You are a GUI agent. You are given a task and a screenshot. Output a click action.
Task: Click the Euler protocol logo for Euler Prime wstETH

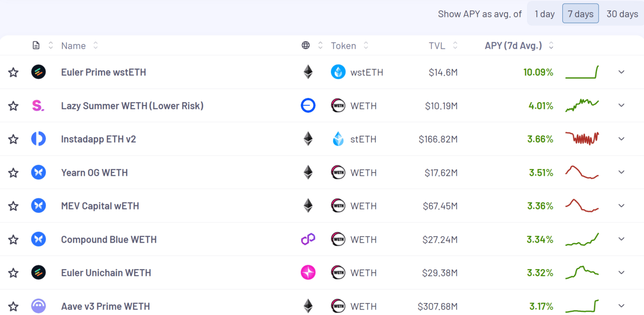pyautogui.click(x=38, y=72)
